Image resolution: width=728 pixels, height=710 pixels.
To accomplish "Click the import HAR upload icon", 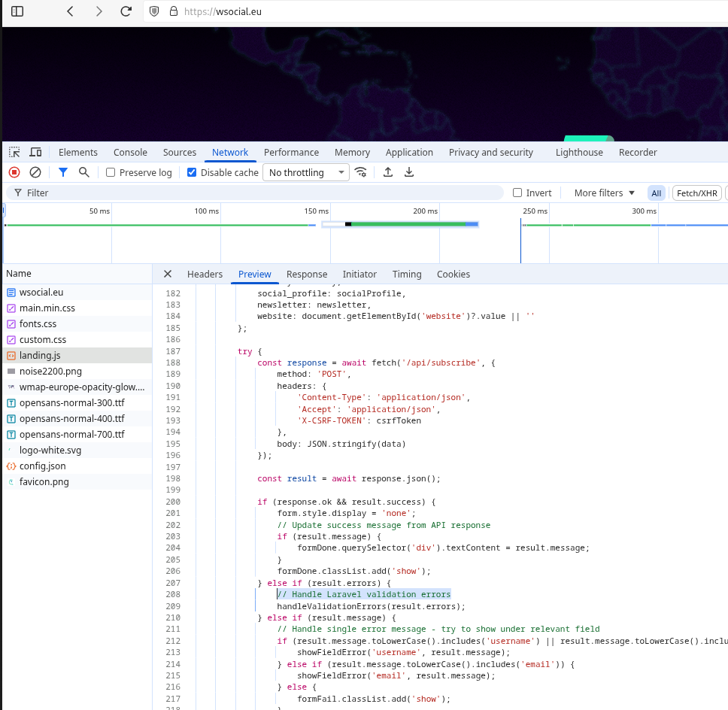I will 388,172.
